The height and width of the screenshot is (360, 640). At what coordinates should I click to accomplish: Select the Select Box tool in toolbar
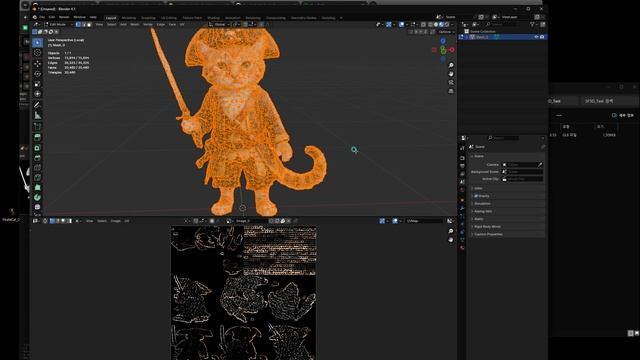pos(38,42)
